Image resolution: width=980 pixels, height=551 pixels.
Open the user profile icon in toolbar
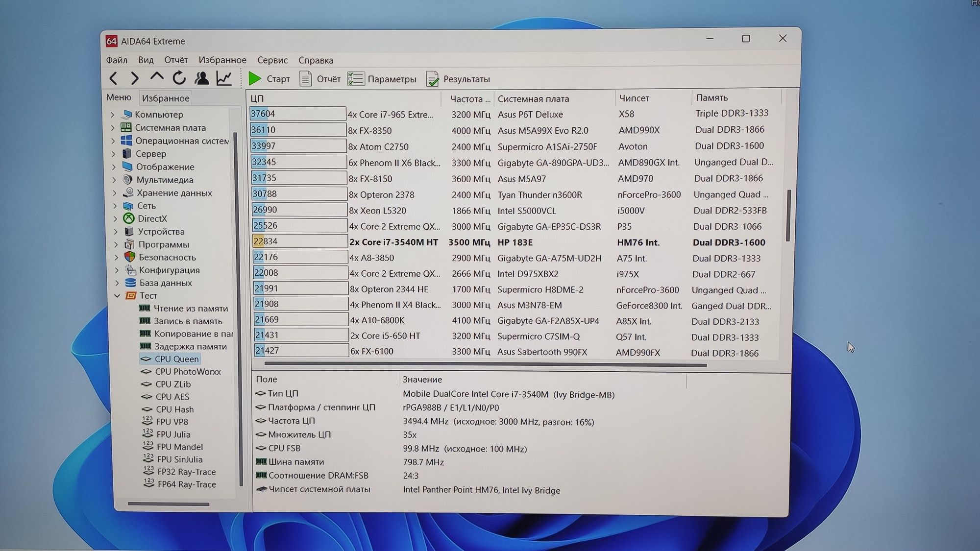(201, 78)
